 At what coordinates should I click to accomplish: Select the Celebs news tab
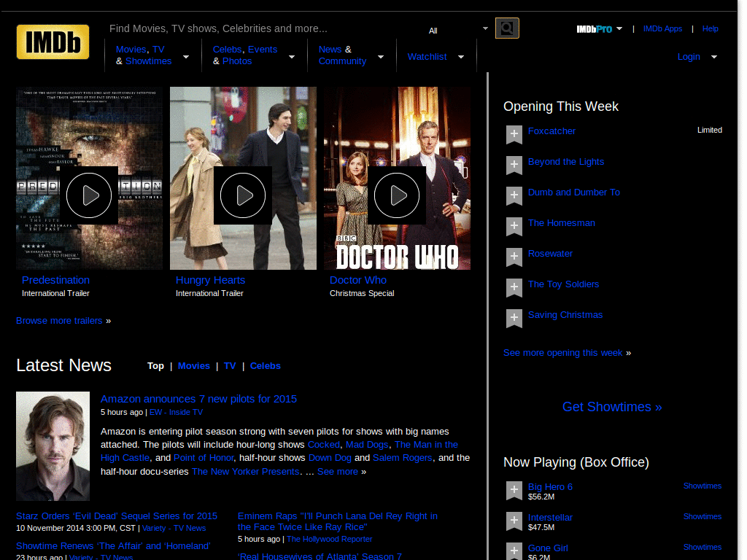(266, 366)
